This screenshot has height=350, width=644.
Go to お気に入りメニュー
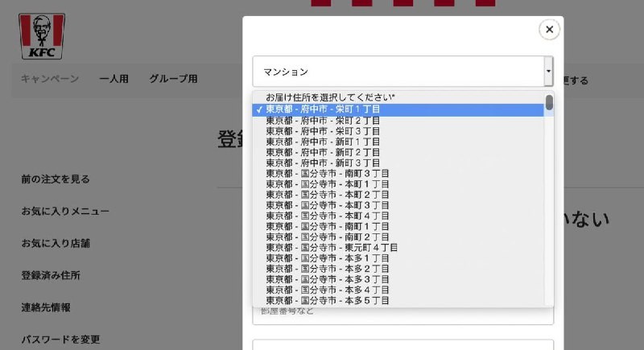(65, 212)
